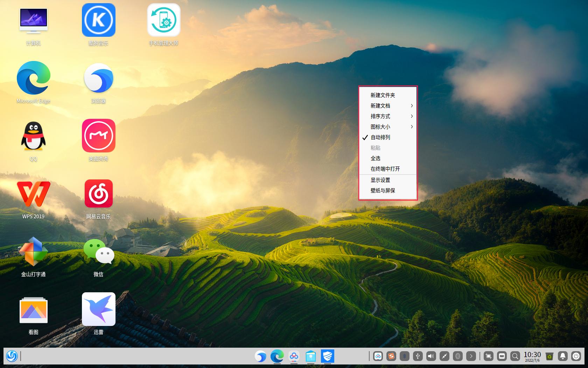This screenshot has height=368, width=588.
Task: Open 酷狗音乐 from the desktop
Action: (98, 20)
